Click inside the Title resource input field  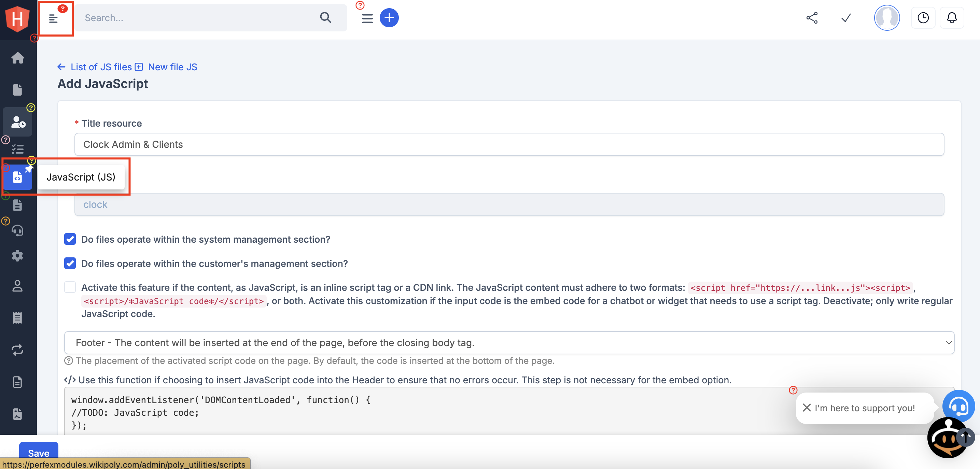click(x=509, y=144)
